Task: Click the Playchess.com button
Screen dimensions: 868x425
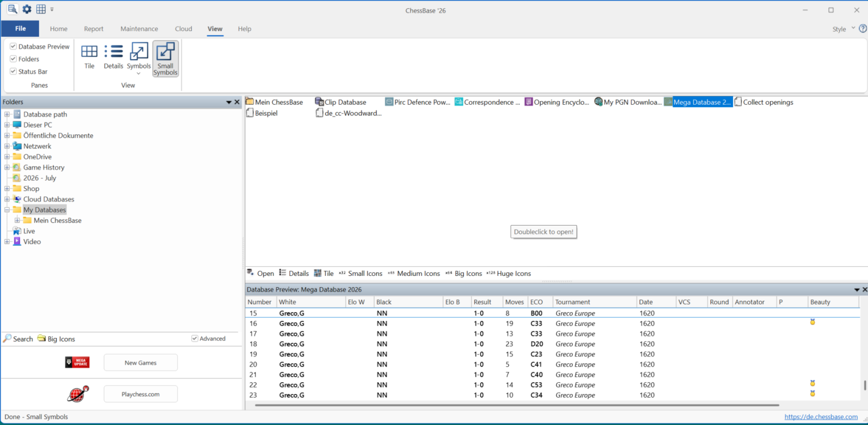Action: point(141,394)
